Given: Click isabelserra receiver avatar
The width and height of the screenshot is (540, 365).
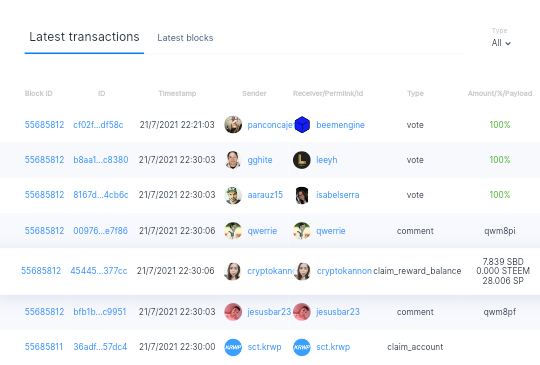Looking at the screenshot, I should pos(302,195).
